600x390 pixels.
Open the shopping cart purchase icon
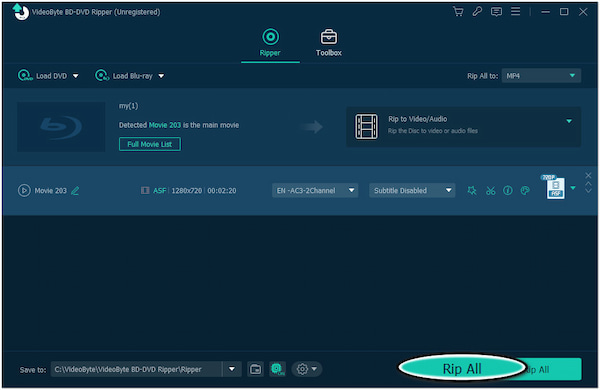[458, 12]
